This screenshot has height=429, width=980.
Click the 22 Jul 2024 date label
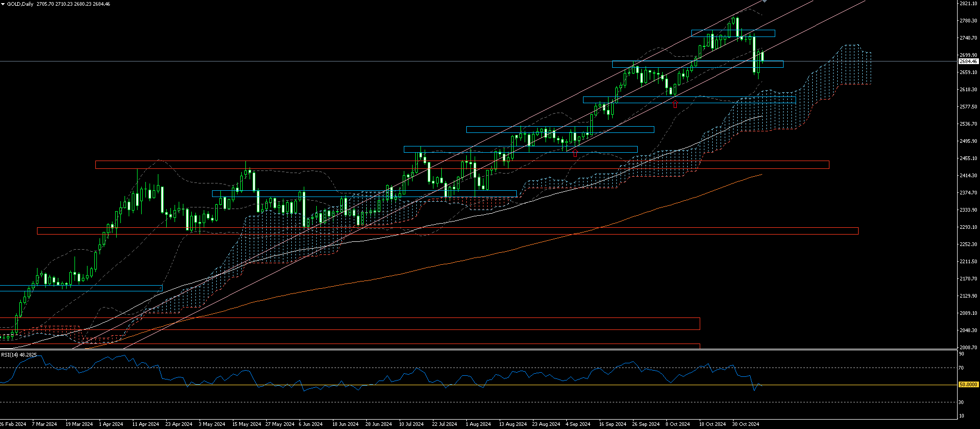tap(444, 424)
